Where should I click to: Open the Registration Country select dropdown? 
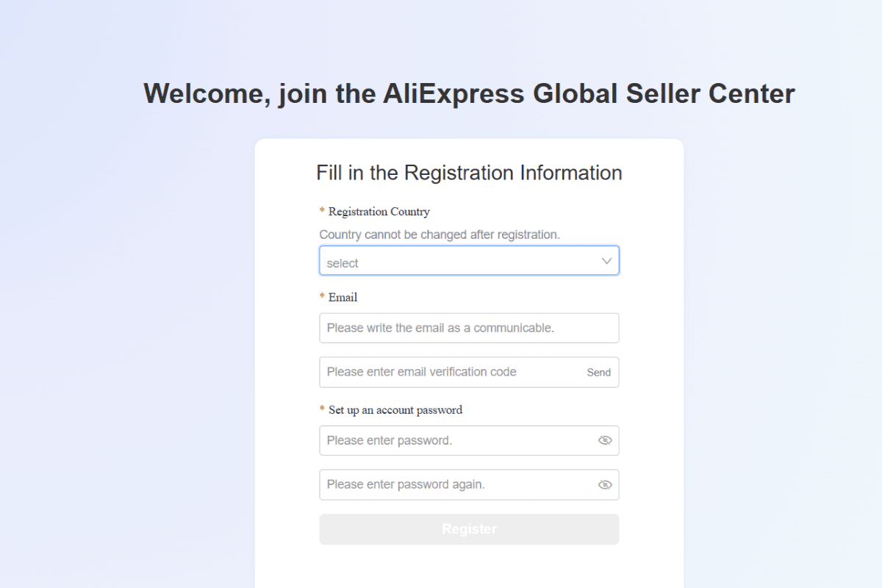[x=469, y=261]
